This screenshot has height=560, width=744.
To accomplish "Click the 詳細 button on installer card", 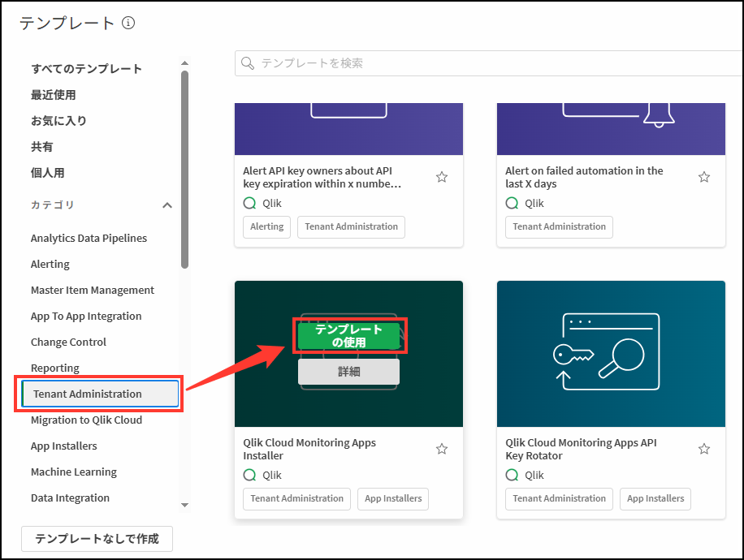I will [x=348, y=372].
